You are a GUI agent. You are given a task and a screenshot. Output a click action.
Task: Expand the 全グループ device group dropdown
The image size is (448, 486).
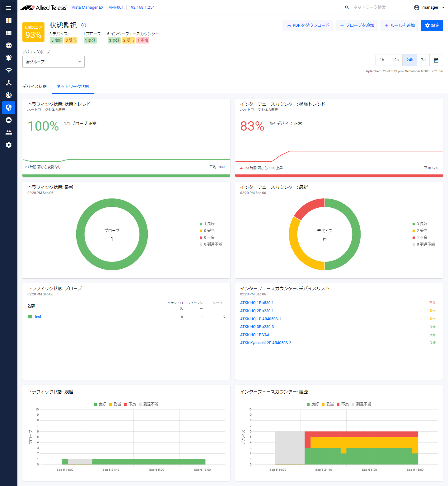click(54, 62)
